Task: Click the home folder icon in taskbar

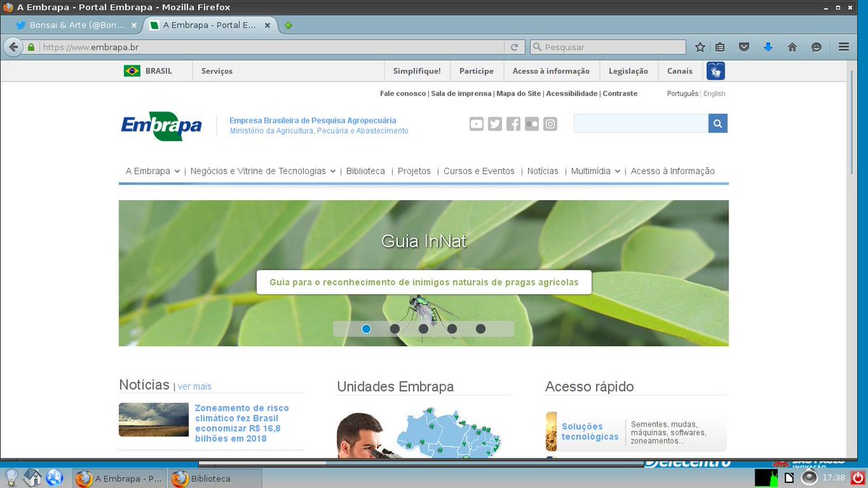Action: [x=33, y=477]
